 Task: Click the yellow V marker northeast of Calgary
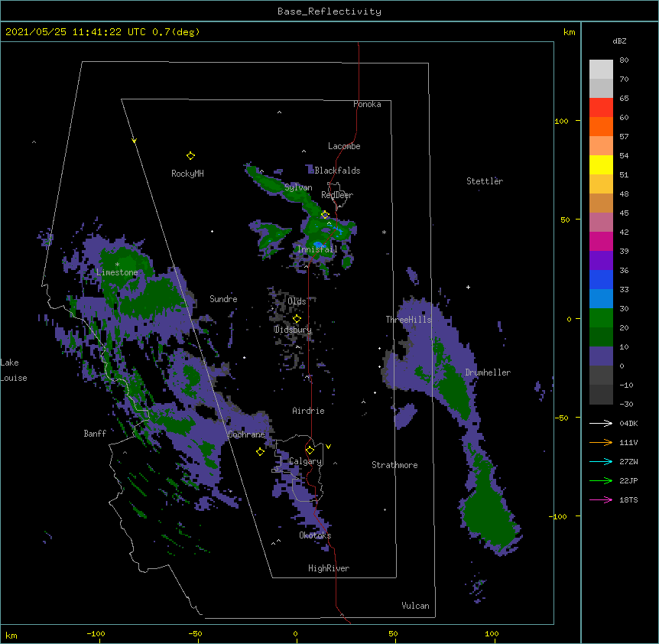point(328,447)
